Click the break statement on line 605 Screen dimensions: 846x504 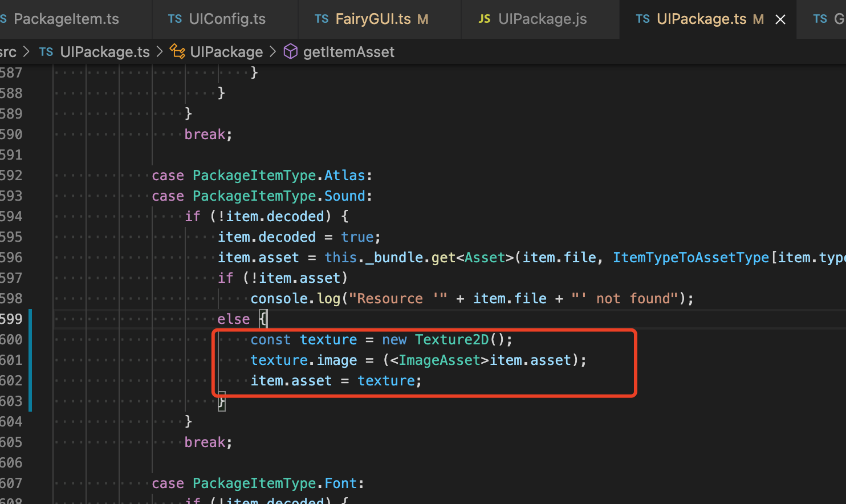209,442
